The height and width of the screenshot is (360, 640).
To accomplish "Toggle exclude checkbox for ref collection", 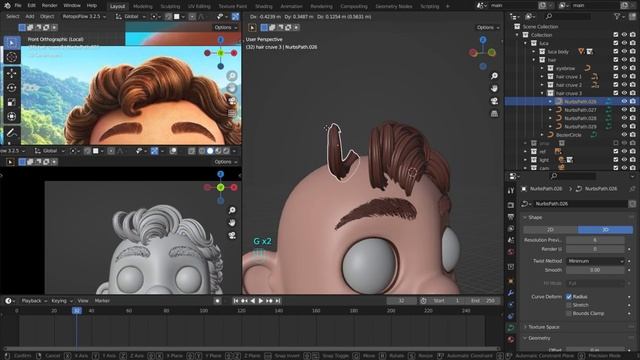I will point(616,151).
